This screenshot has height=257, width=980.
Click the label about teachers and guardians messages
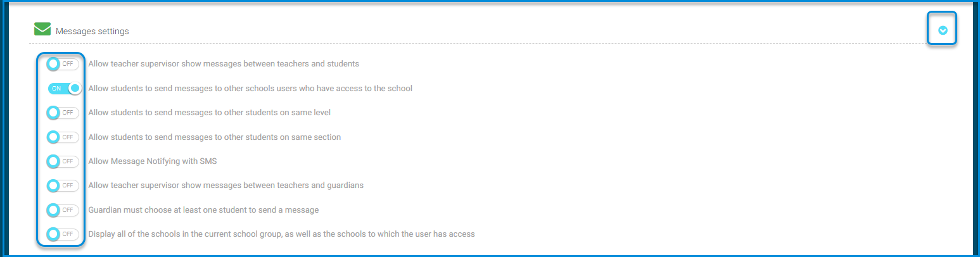click(x=226, y=185)
